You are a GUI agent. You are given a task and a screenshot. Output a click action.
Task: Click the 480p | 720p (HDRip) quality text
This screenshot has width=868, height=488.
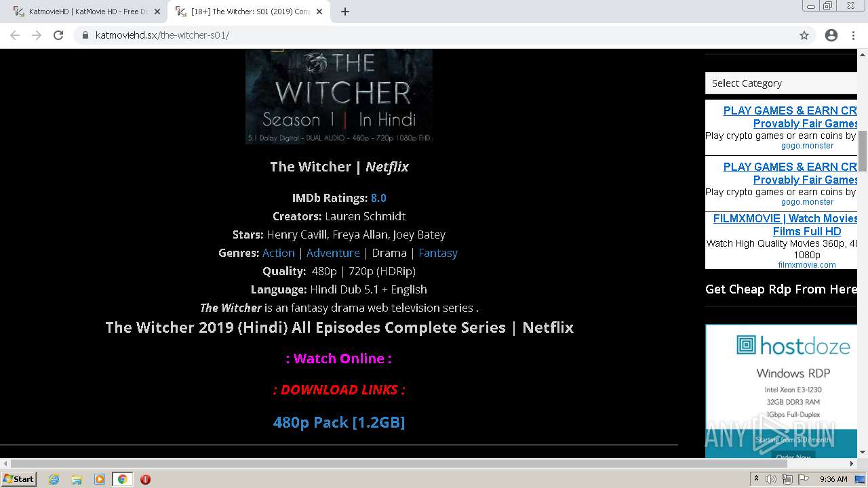(363, 271)
